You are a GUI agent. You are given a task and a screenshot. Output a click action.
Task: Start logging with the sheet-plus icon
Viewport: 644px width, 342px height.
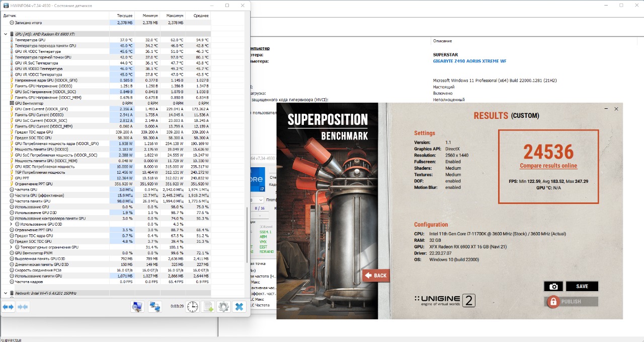click(x=208, y=307)
